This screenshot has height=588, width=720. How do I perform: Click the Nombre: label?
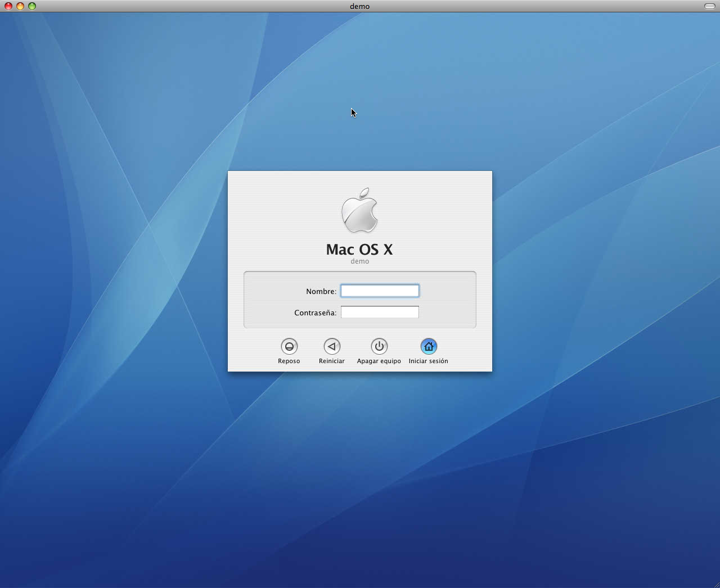coord(321,291)
